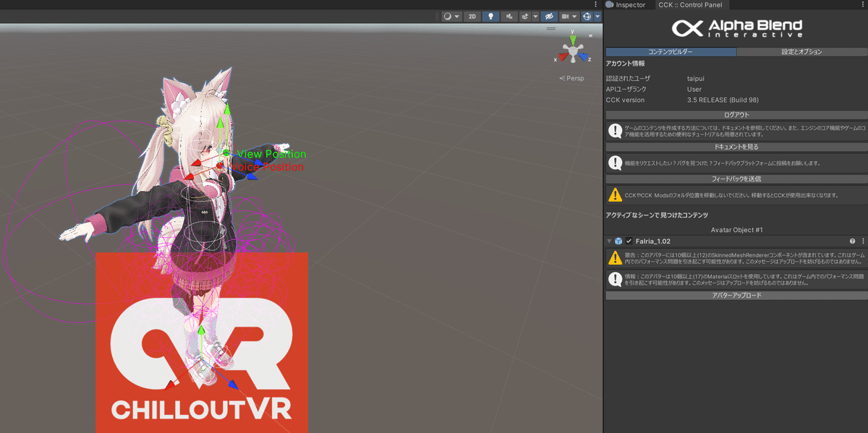This screenshot has height=433, width=868.
Task: Click the Gizmos icon on the Scene toolbar
Action: [x=587, y=16]
